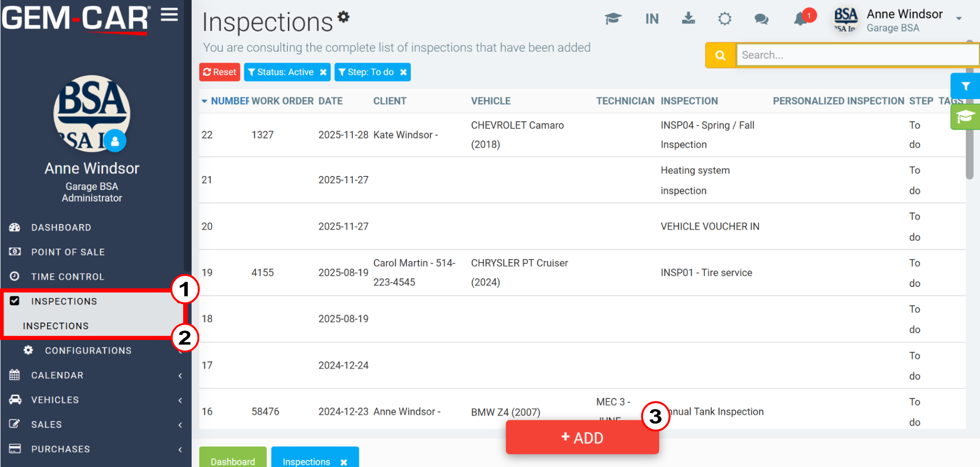
Task: Sort by VEHICLE column header
Action: click(x=491, y=101)
